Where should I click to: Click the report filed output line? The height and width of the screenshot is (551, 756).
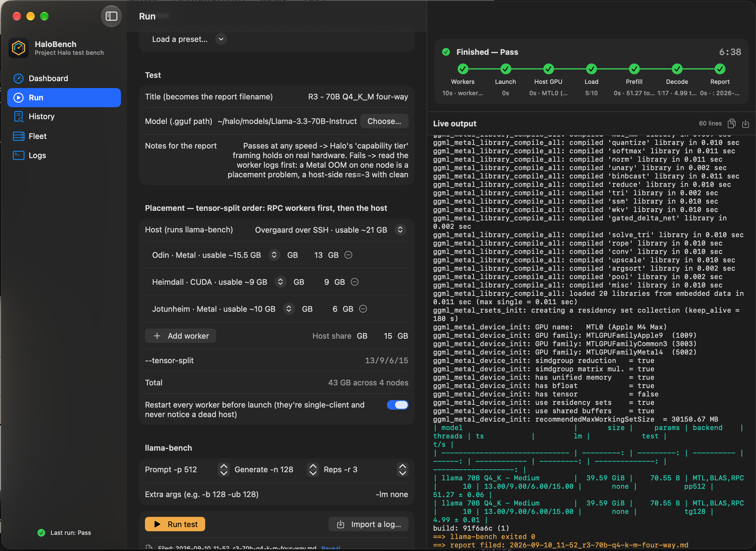[560, 545]
